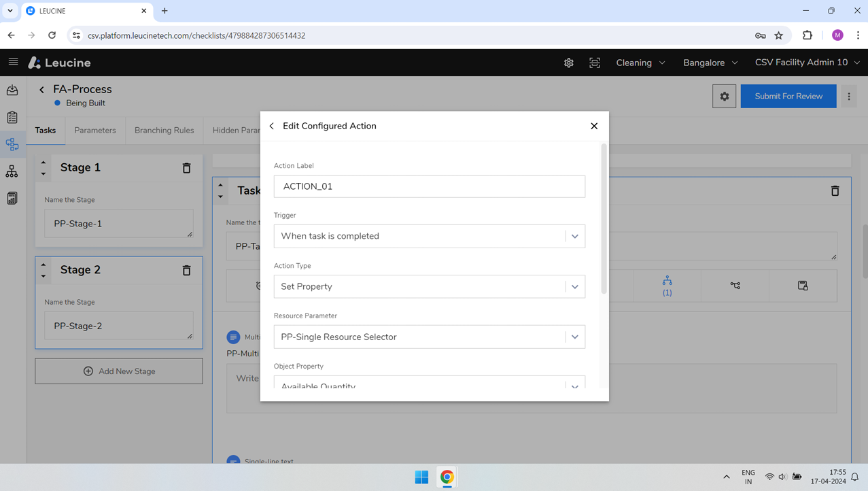Click the PP-Stage-2 name field
The image size is (868, 491).
(119, 326)
